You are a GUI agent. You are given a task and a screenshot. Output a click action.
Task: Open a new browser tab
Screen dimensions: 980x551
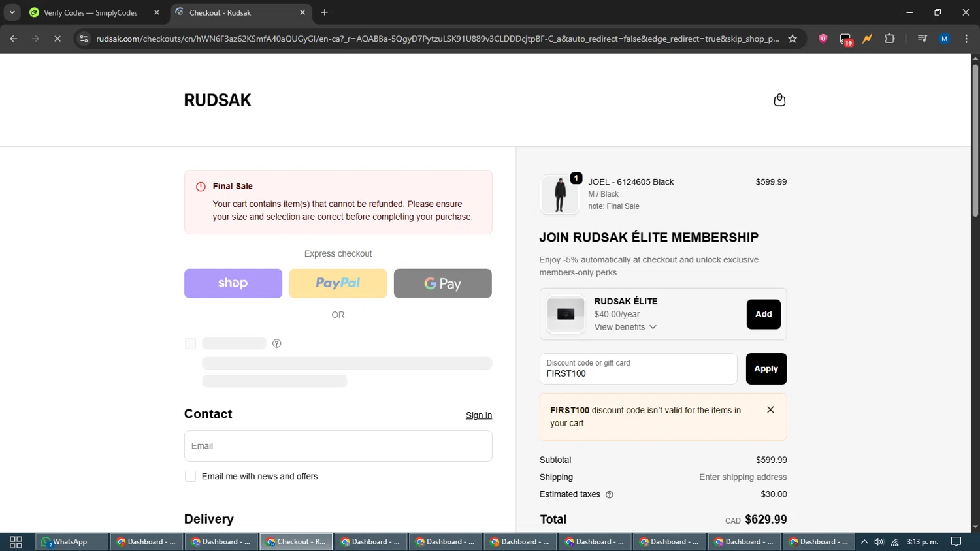point(325,12)
